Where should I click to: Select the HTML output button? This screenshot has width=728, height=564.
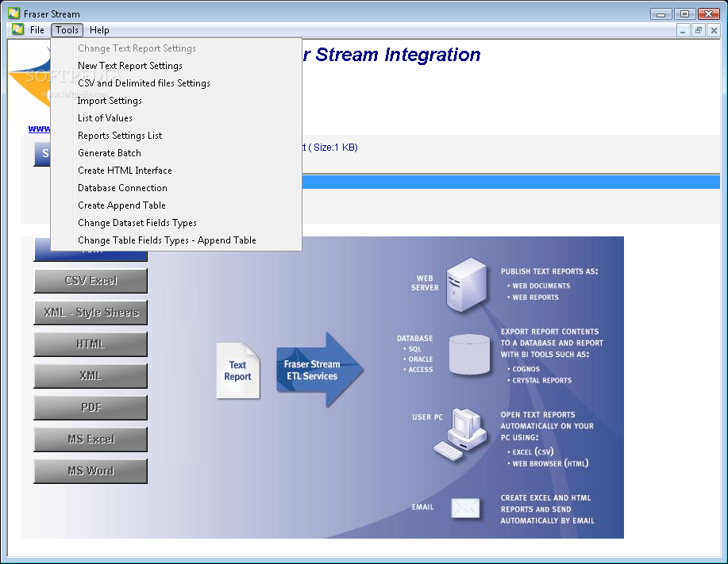(x=91, y=344)
